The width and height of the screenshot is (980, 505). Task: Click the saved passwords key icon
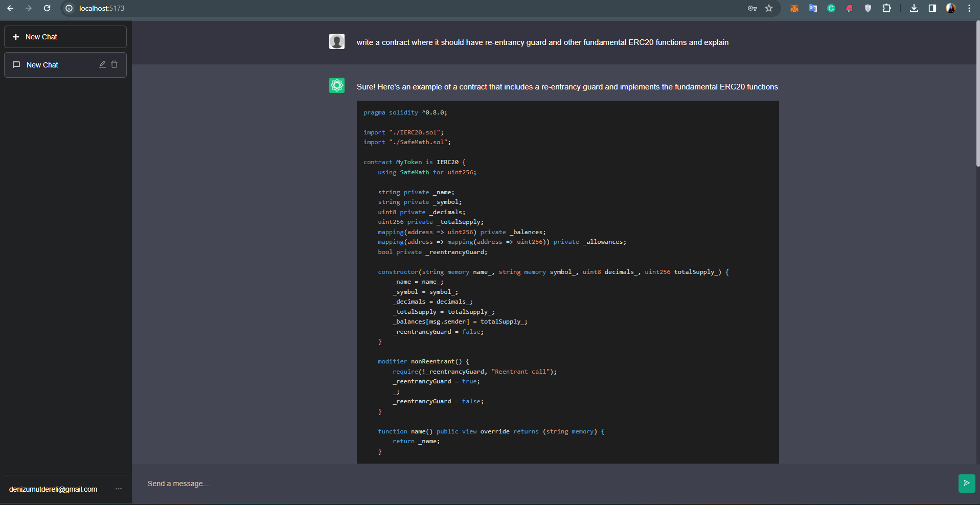[x=752, y=8]
